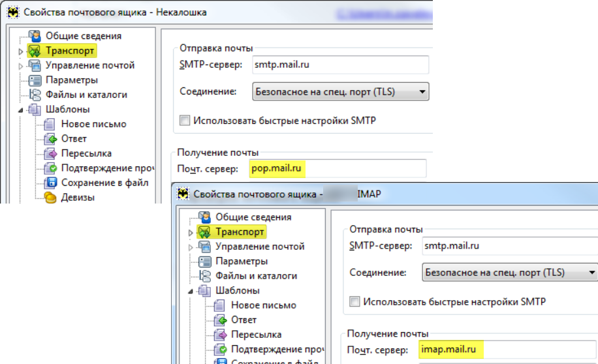Click Пересылка icon in Некалошка window
Image resolution: width=598 pixels, height=364 pixels.
[x=50, y=153]
